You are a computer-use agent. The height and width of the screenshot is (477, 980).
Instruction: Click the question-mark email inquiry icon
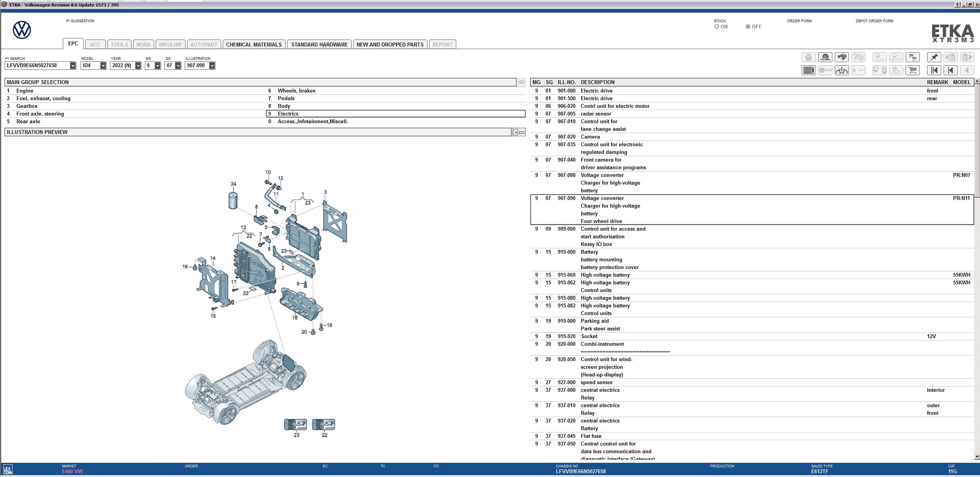click(858, 57)
